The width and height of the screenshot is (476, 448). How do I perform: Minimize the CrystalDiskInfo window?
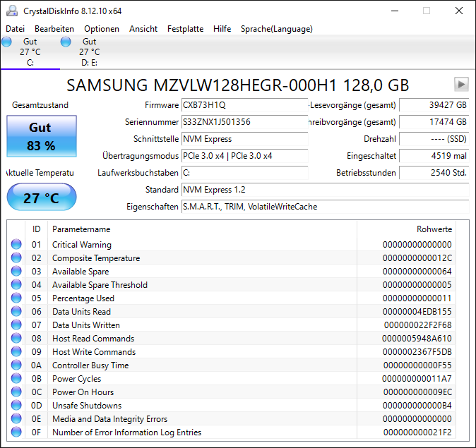[x=395, y=11]
